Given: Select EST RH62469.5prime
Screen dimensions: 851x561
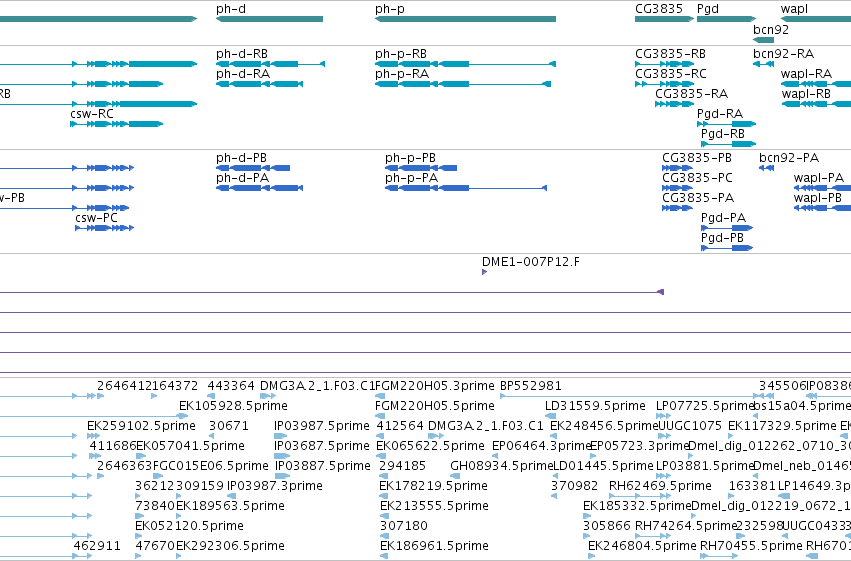Looking at the screenshot, I should (660, 486).
